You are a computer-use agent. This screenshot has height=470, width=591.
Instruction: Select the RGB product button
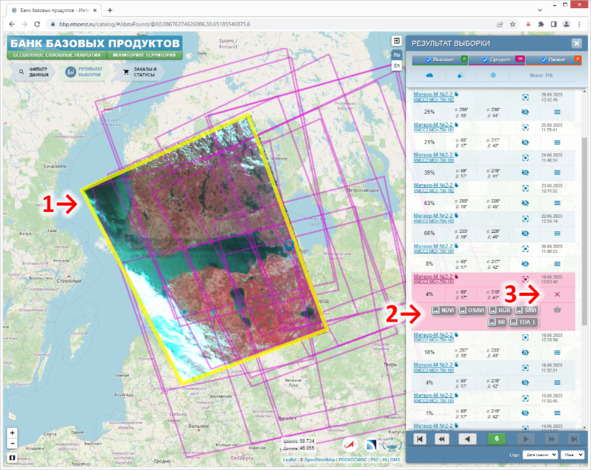coord(500,310)
